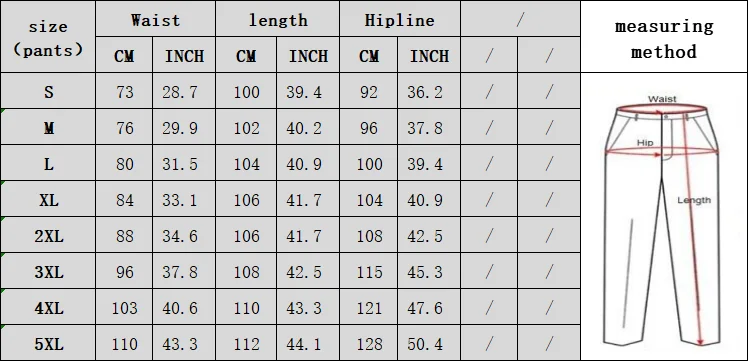748x361 pixels.
Task: Select the 2XL size row label
Action: (48, 235)
